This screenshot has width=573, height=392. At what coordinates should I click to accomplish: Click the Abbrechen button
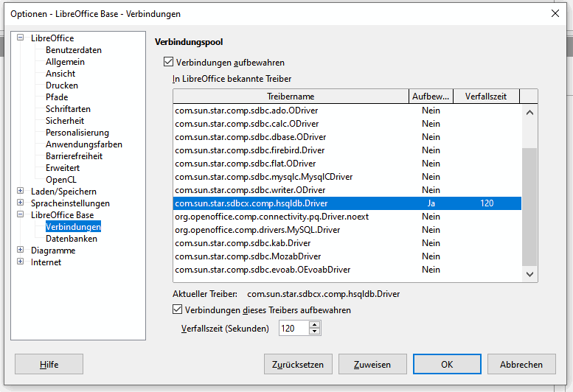point(521,364)
